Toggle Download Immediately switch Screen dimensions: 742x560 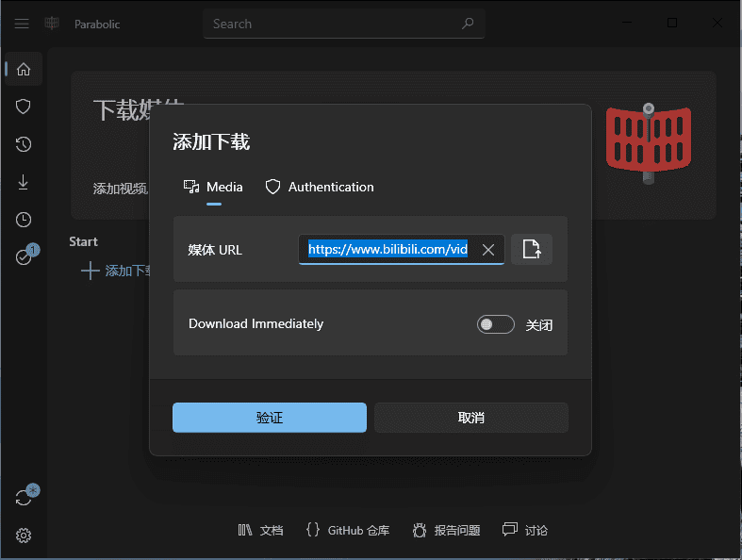496,324
